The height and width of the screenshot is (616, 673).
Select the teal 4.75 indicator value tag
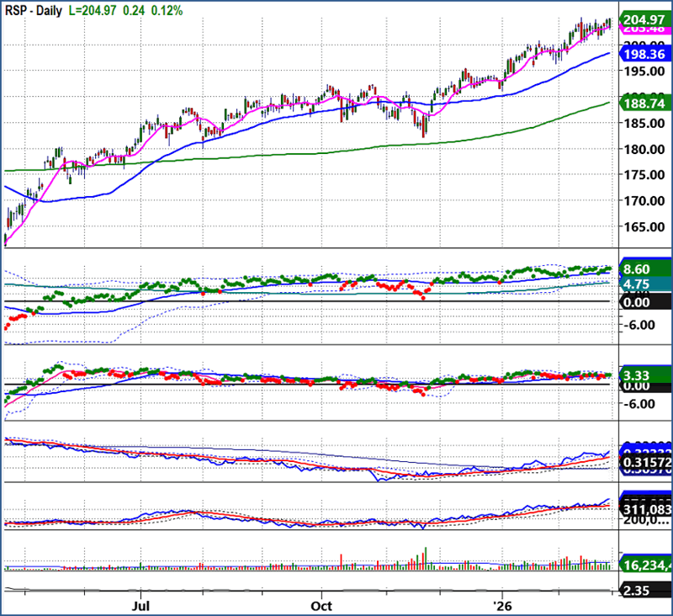point(644,284)
